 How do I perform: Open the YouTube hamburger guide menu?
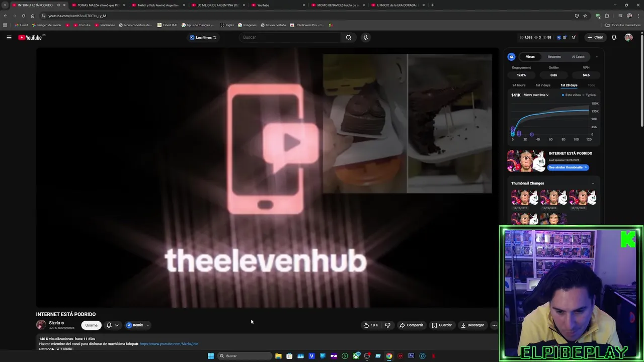pos(9,37)
